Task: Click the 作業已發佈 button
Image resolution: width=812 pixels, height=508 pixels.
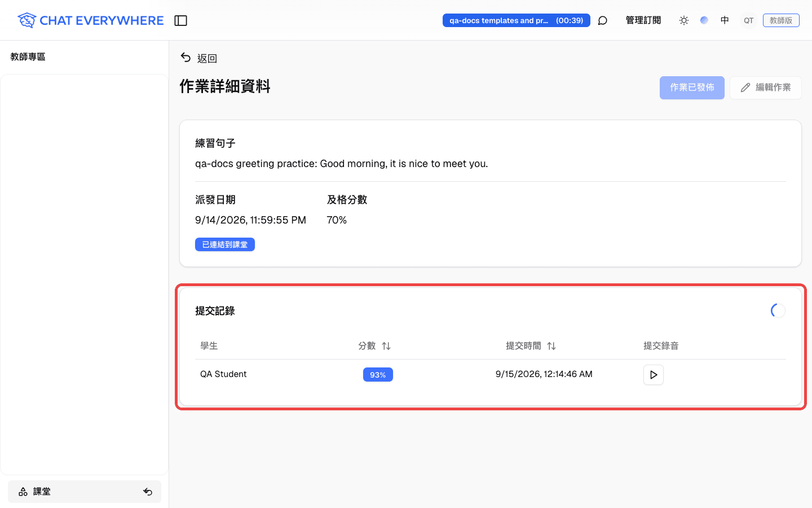Action: click(x=692, y=87)
